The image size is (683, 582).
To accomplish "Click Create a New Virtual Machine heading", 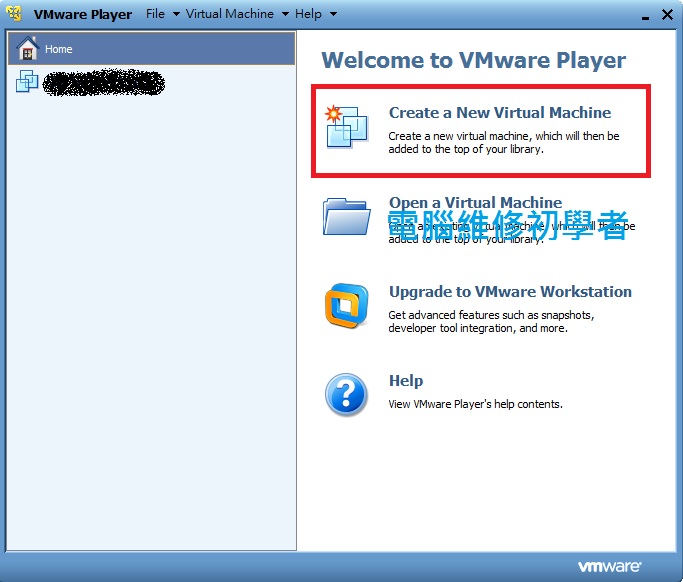I will click(500, 113).
